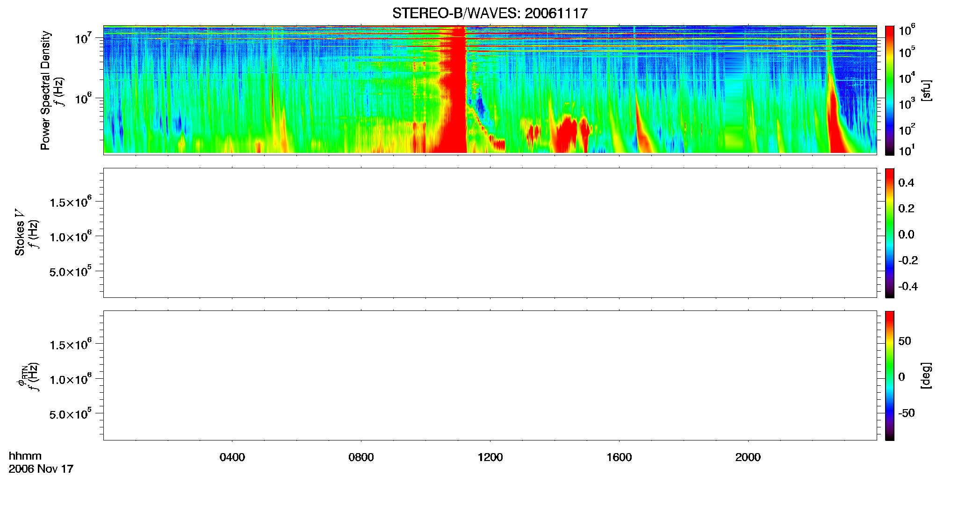Click the 1.5×10^6 tick on φ RTN axis
980x505 pixels.
click(x=71, y=344)
